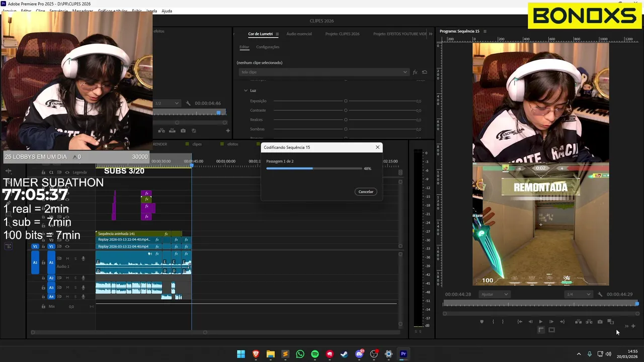Screen dimensions: 644x362
Task: Open the Cor de Lumetri panel menu
Action: click(277, 34)
